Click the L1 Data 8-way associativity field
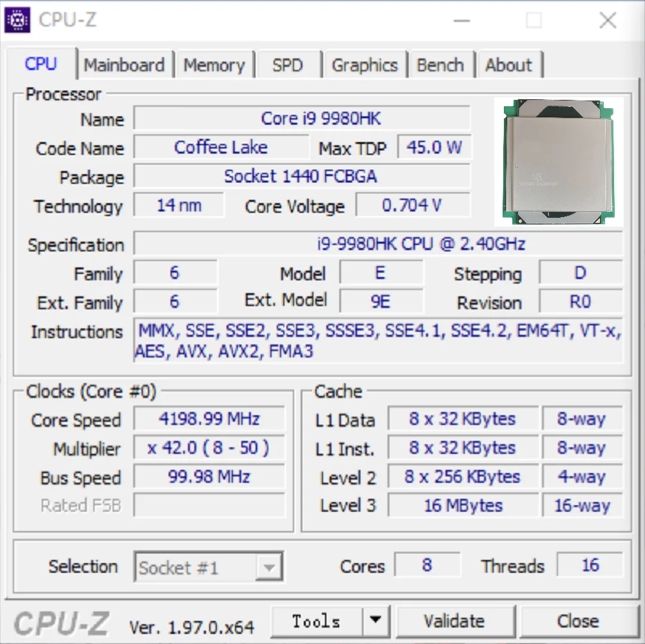 coord(582,419)
